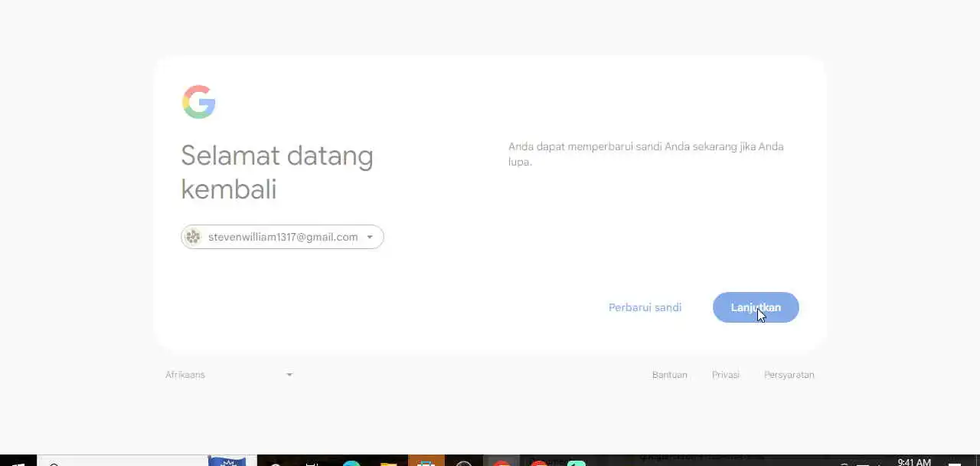Open the 9:41 AM taskbar clock
This screenshot has height=466, width=980.
[x=914, y=462]
